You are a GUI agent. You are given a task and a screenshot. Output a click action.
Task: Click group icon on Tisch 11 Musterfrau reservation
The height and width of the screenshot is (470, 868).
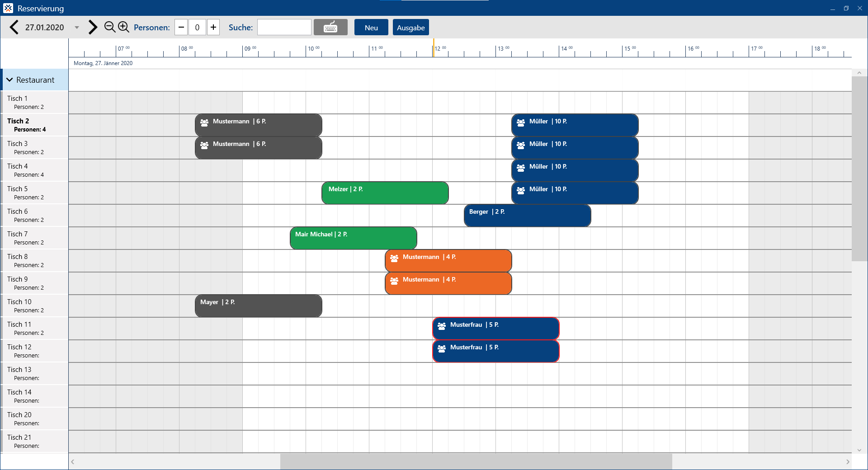442,326
